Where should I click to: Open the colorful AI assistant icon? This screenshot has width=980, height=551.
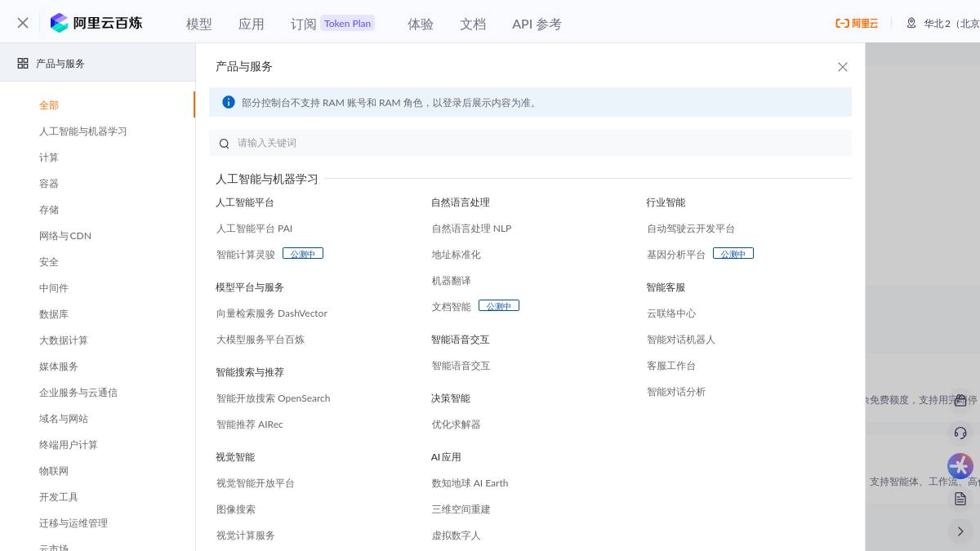960,466
